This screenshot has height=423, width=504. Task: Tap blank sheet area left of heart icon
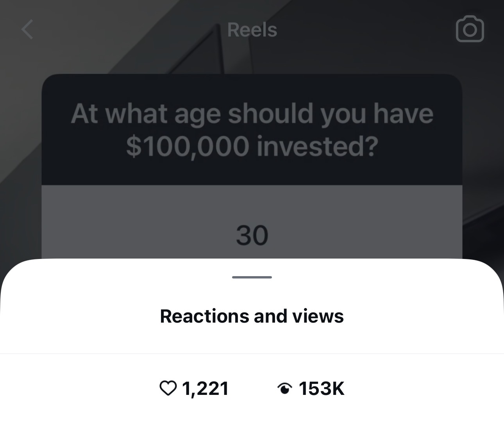tap(78, 389)
